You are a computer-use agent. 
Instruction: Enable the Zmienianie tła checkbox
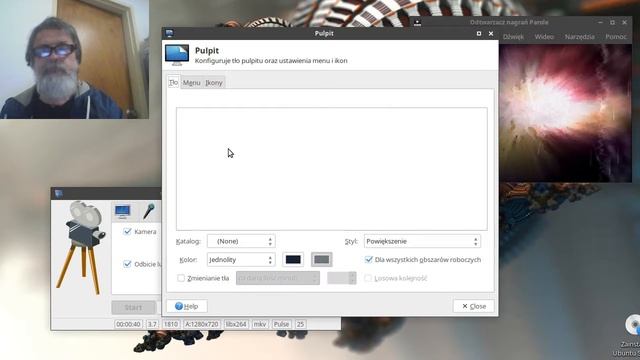click(x=181, y=278)
